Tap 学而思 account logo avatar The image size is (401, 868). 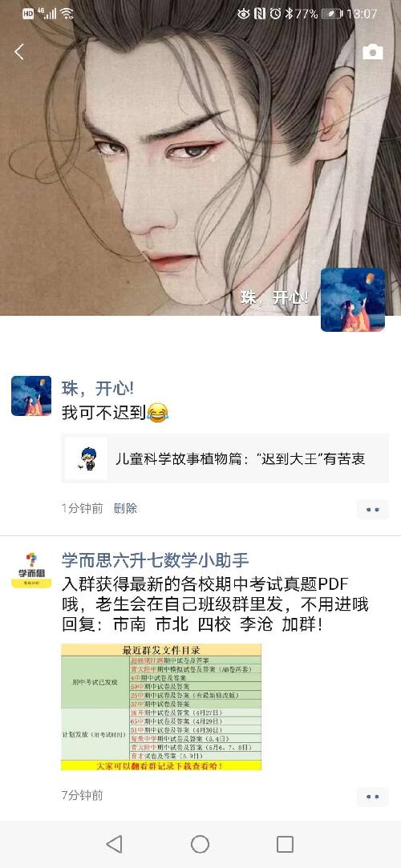coord(31,570)
